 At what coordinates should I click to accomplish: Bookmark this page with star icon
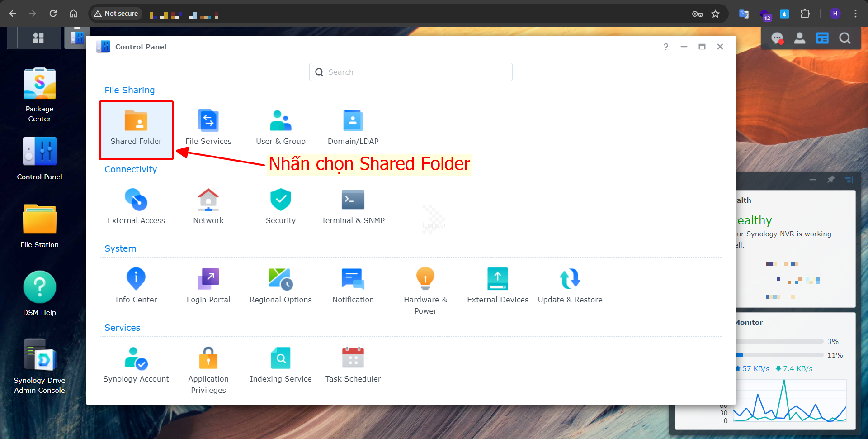tap(715, 14)
